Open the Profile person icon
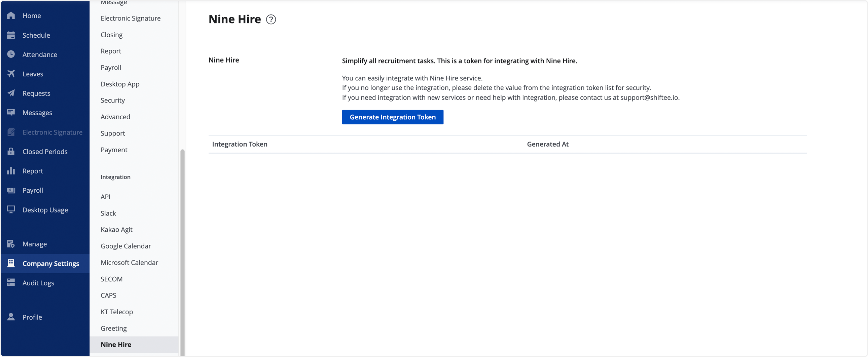This screenshot has height=357, width=868. click(x=11, y=317)
